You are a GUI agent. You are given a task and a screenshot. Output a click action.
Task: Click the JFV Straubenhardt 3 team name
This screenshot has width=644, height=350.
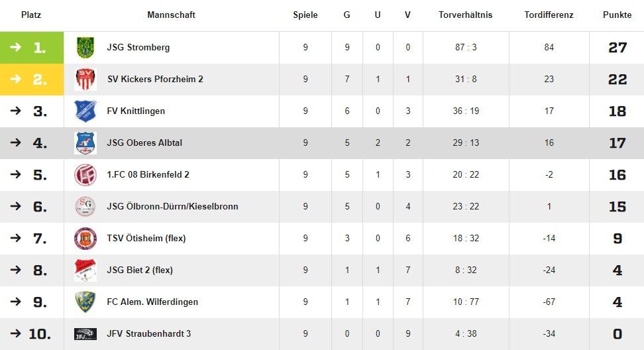click(x=149, y=334)
